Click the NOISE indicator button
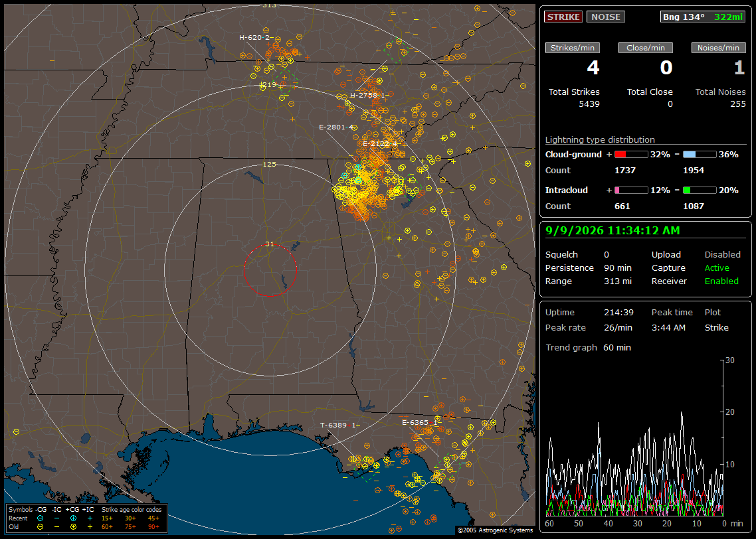Image resolution: width=756 pixels, height=539 pixels. click(x=606, y=17)
